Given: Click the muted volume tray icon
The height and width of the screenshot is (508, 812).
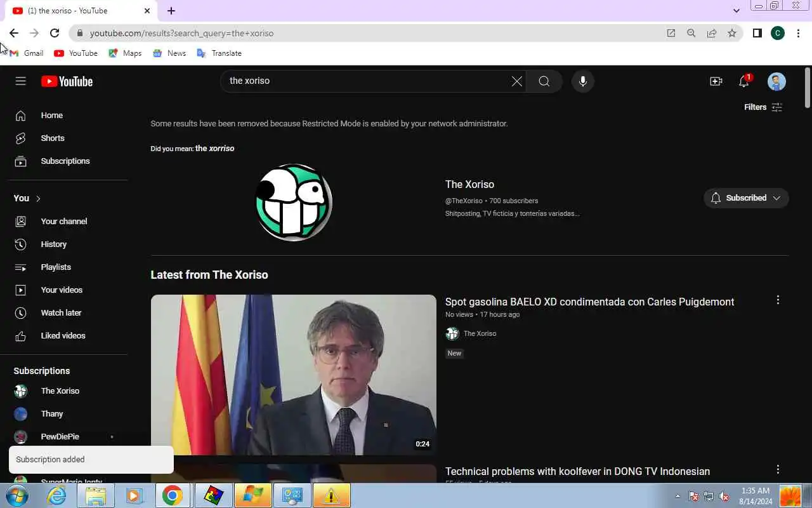Looking at the screenshot, I should point(723,497).
